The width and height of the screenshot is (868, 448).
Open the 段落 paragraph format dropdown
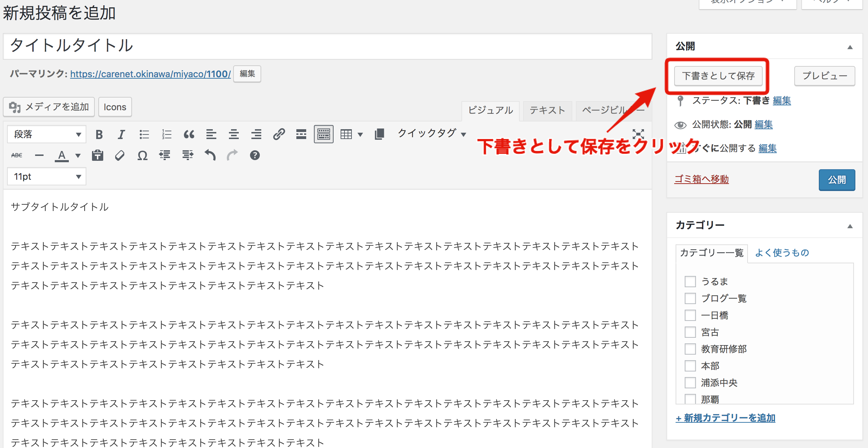(47, 134)
